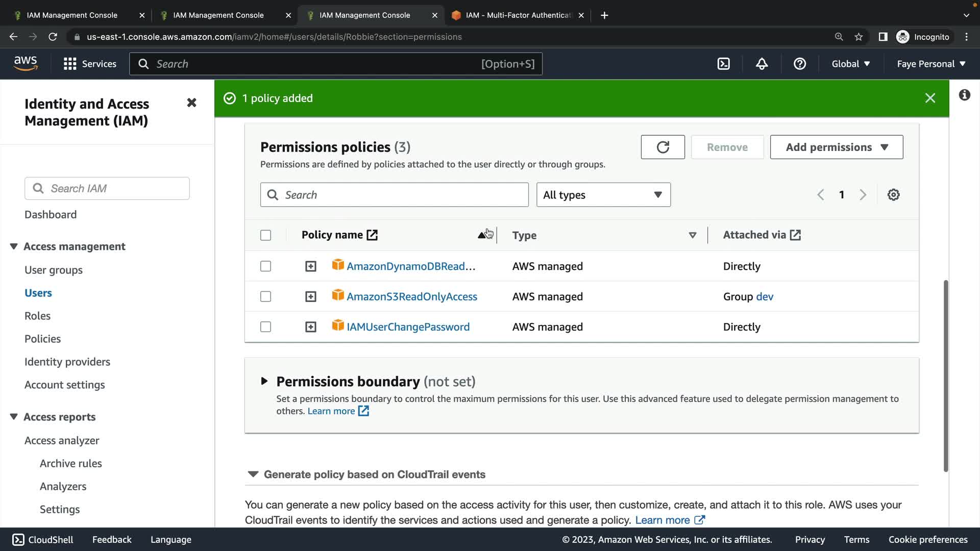Open the 'All types' filter dropdown

(x=603, y=195)
